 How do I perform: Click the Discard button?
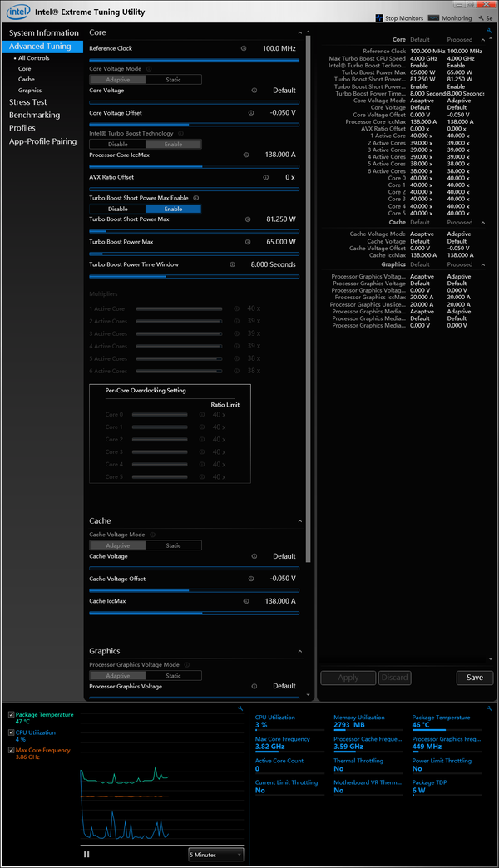[x=394, y=678]
